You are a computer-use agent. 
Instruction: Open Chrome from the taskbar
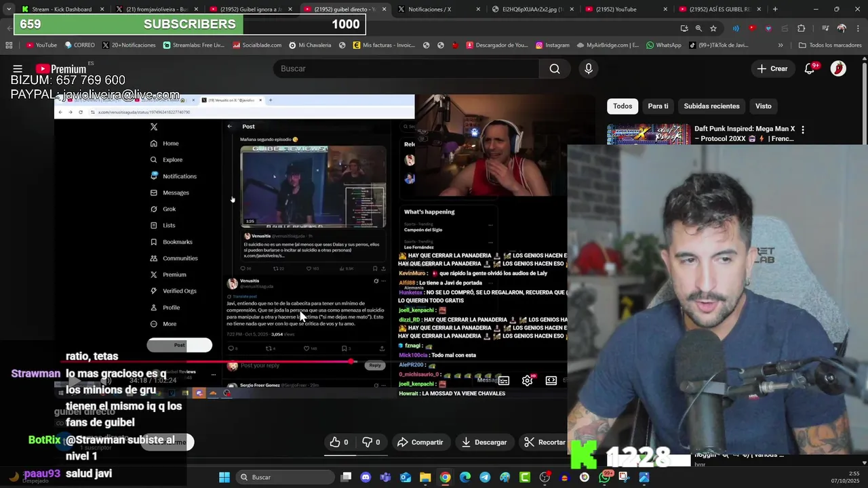[445, 477]
